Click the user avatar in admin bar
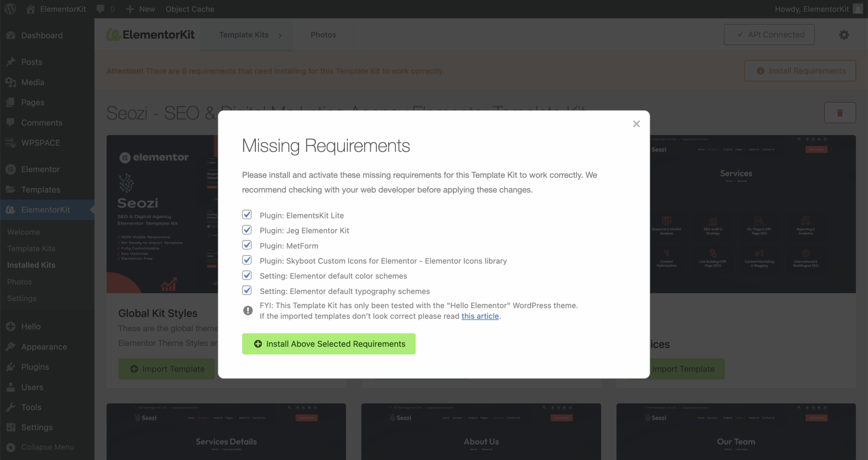 (x=858, y=9)
